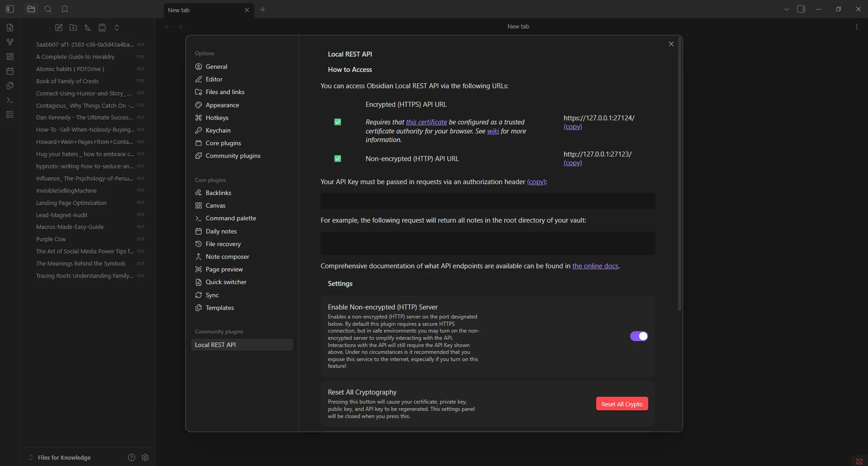The width and height of the screenshot is (868, 466).
Task: Close the settings dialog
Action: tap(671, 44)
